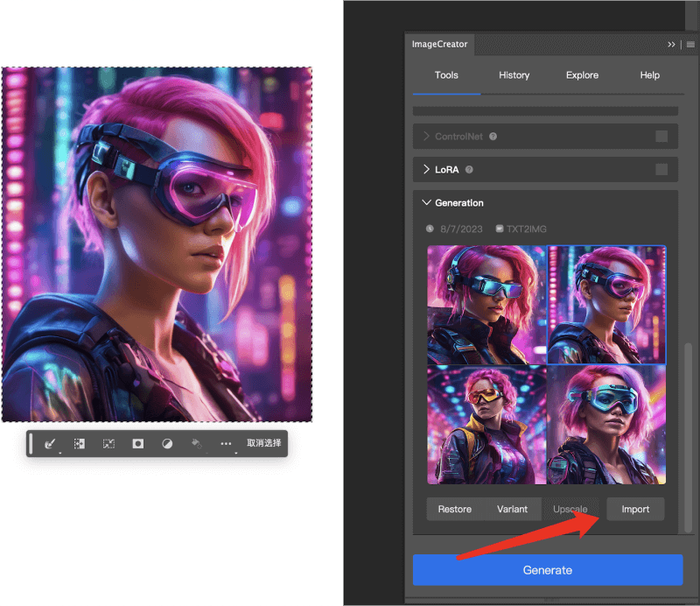Expand the ControlNet section

click(x=426, y=137)
